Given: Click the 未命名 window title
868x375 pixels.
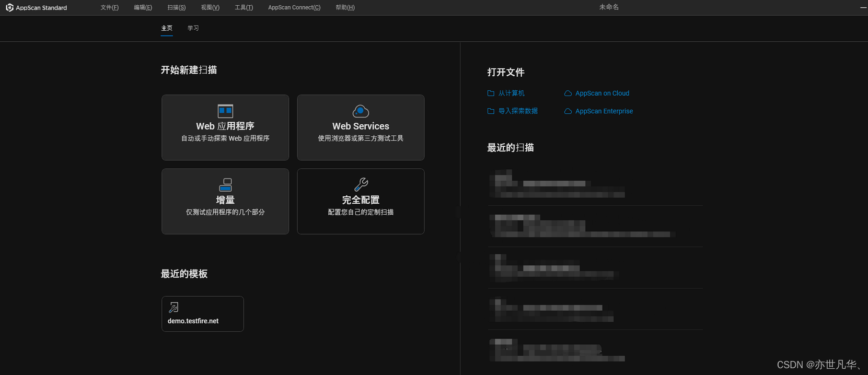Looking at the screenshot, I should tap(609, 7).
